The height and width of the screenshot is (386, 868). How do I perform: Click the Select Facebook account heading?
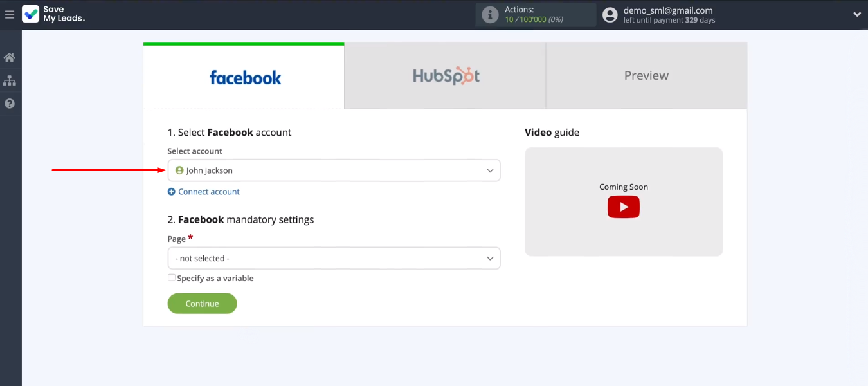230,133
